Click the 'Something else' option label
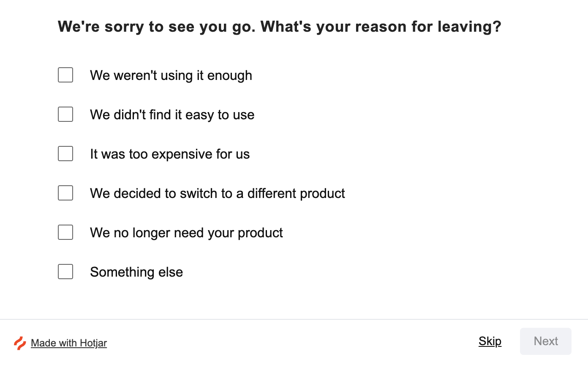The height and width of the screenshot is (368, 588). (x=136, y=272)
